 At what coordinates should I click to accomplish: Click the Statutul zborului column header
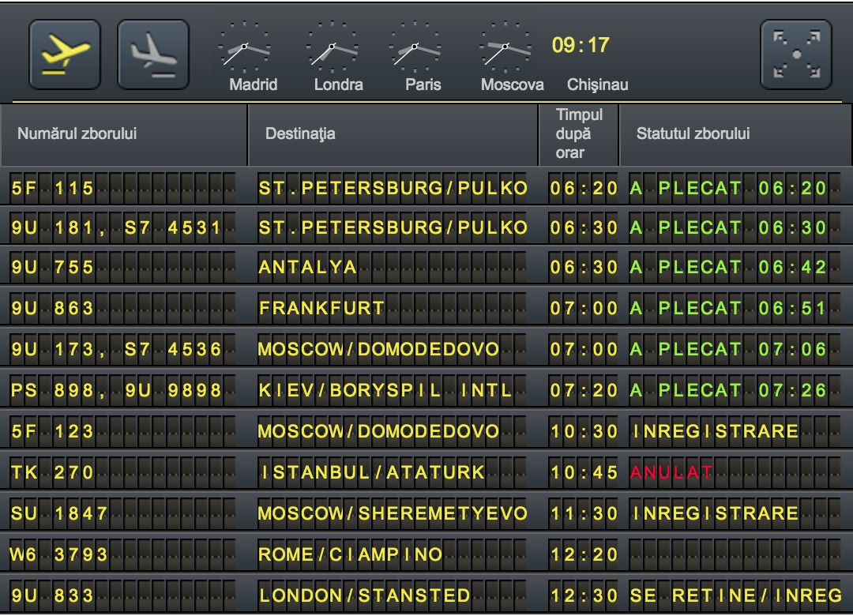coord(736,134)
